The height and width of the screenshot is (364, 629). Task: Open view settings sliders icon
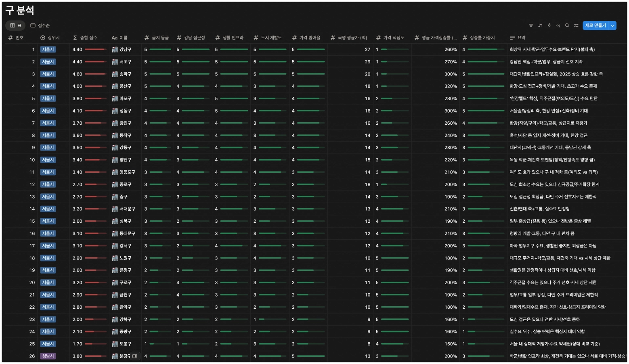(x=576, y=25)
